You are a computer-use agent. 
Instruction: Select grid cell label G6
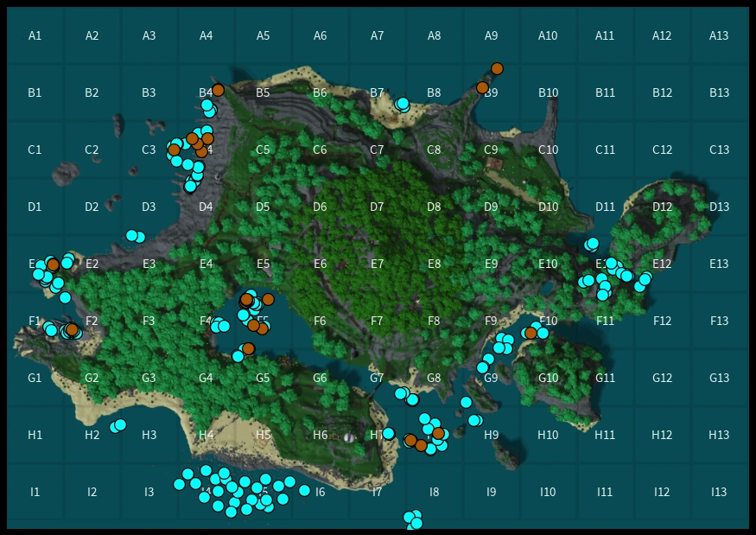click(320, 378)
